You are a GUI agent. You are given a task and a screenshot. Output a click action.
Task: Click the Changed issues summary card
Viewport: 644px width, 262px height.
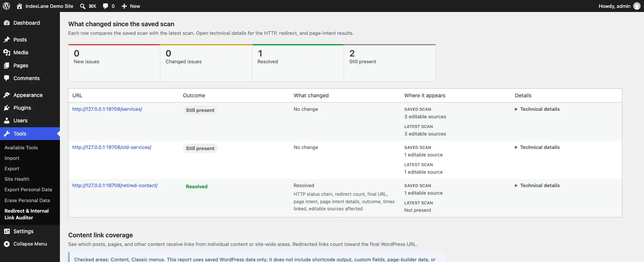(x=206, y=63)
